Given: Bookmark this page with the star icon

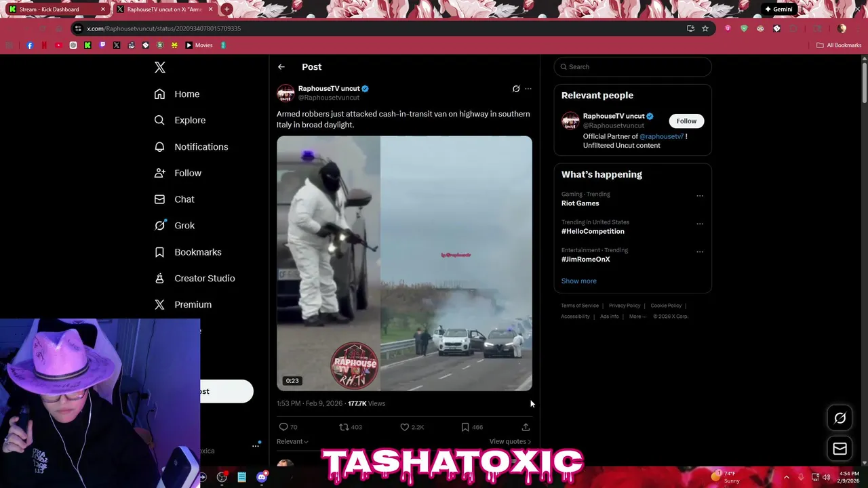Looking at the screenshot, I should click(705, 28).
